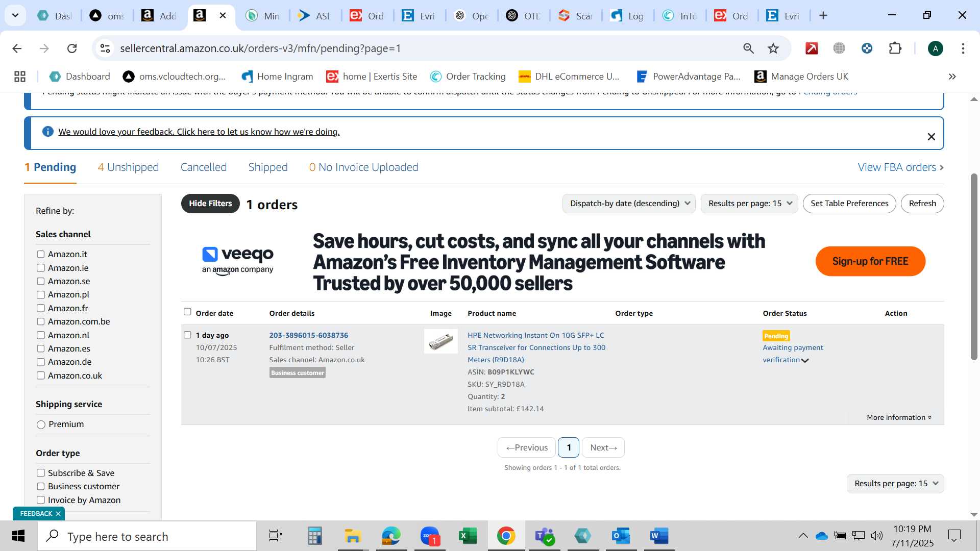This screenshot has height=551, width=980.
Task: Open the HPE Networking transceiver product thumbnail
Action: [441, 341]
